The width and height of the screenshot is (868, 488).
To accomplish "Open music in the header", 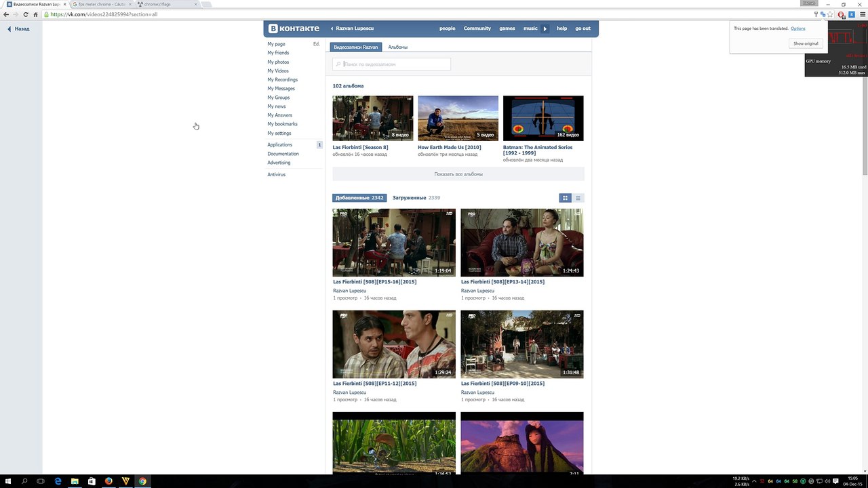I will [x=530, y=28].
